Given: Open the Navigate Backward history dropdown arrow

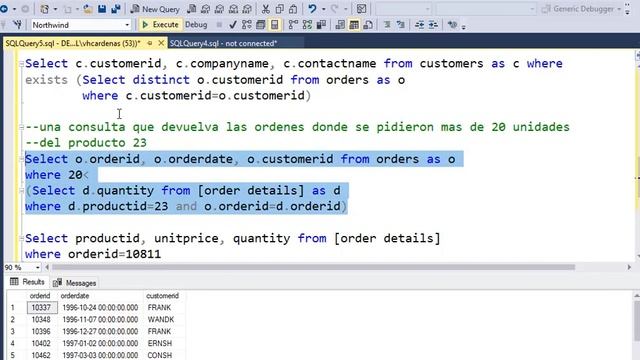Looking at the screenshot, I should 14,9.
